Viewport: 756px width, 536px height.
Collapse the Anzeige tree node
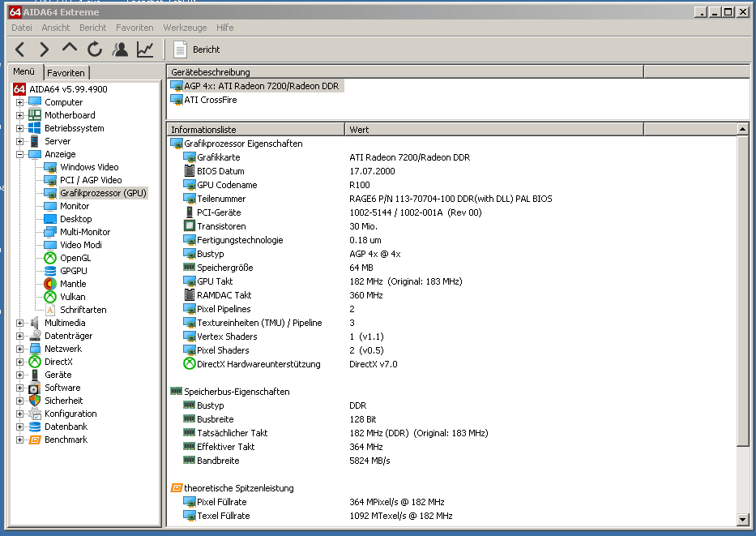tap(19, 154)
